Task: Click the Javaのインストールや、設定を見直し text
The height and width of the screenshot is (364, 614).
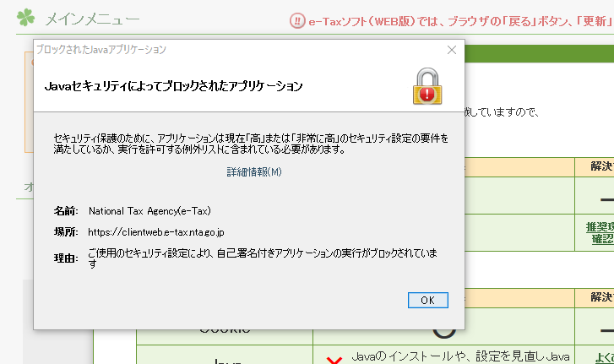Action: click(x=460, y=356)
